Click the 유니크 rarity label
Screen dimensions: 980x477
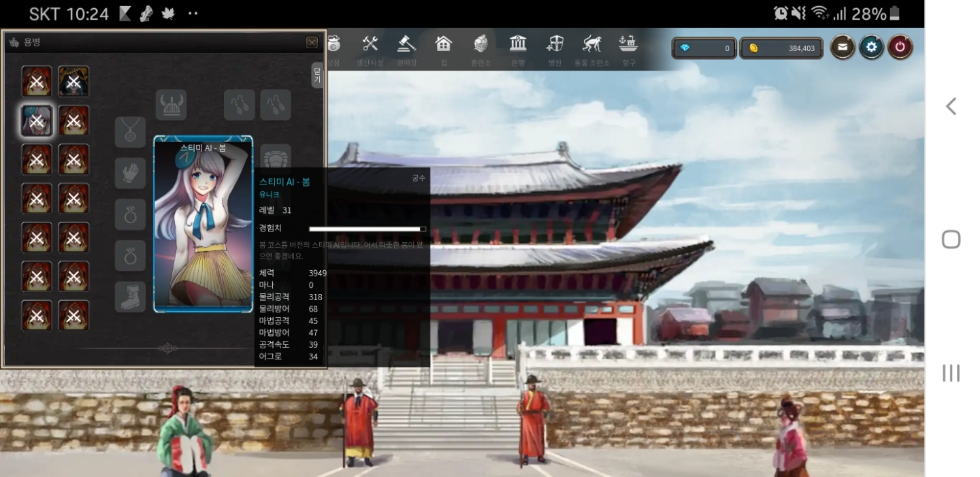[269, 195]
